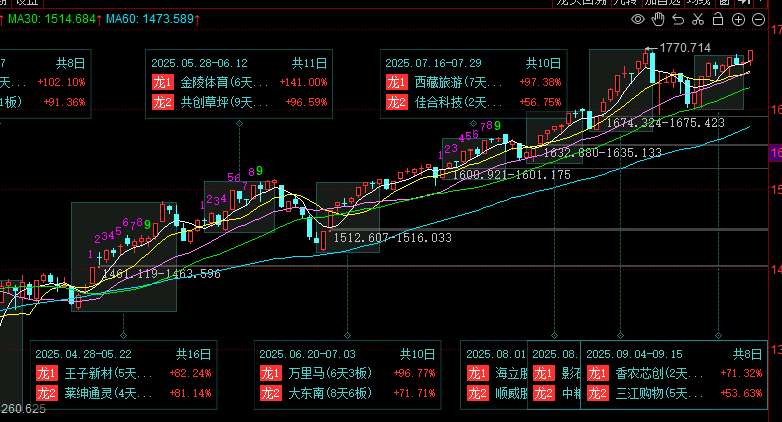The width and height of the screenshot is (782, 422).
Task: Open stock 西藏旅游(7天... link
Action: pos(458,82)
